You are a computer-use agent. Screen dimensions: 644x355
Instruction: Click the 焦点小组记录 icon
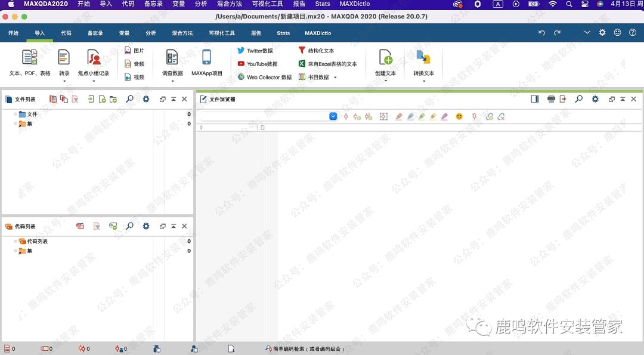[x=94, y=57]
